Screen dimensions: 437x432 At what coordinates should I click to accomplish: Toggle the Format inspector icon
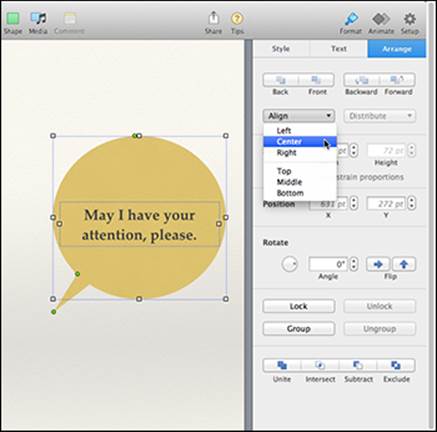pos(351,18)
